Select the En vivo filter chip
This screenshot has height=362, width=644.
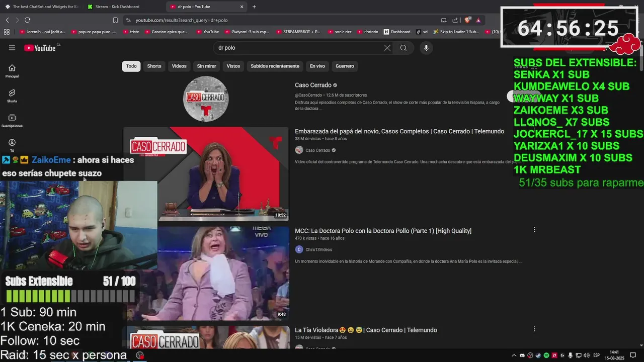pyautogui.click(x=317, y=66)
